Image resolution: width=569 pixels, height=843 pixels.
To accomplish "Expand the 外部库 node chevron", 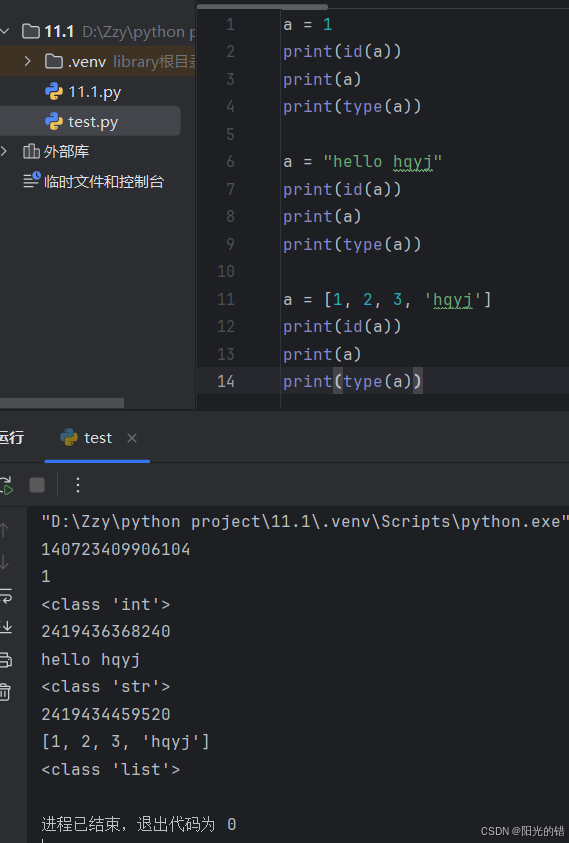I will pyautogui.click(x=4, y=151).
